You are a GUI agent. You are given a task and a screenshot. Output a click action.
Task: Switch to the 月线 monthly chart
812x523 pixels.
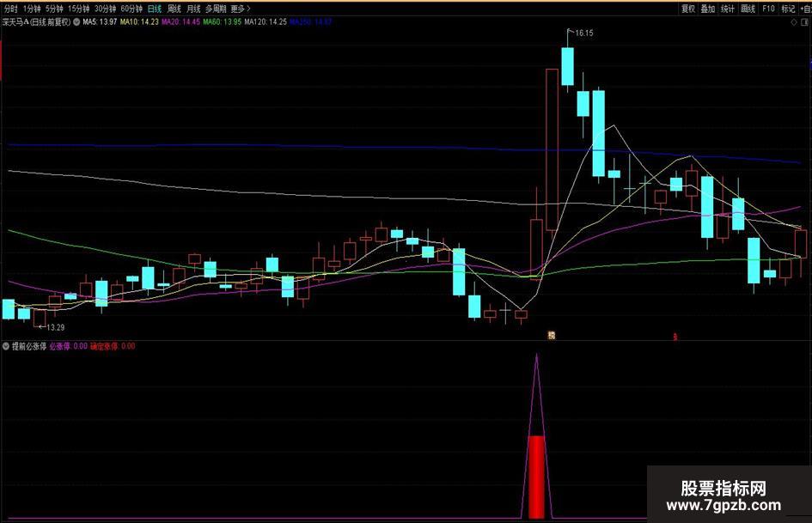coord(193,9)
